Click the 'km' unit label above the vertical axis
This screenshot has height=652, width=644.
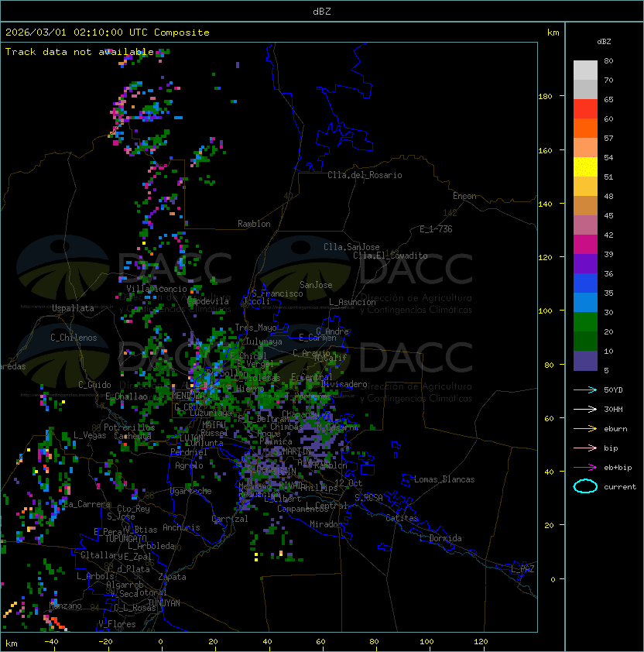(553, 33)
